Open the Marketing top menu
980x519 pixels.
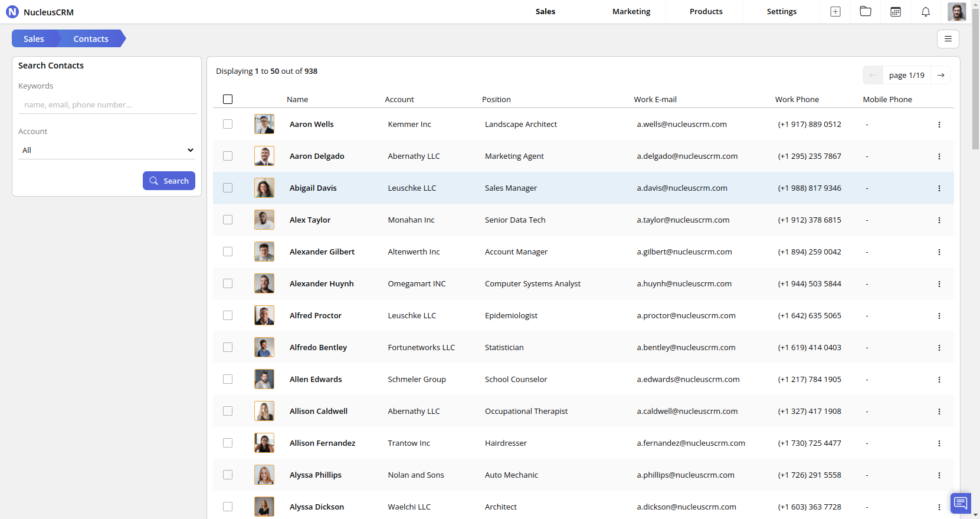click(x=631, y=11)
